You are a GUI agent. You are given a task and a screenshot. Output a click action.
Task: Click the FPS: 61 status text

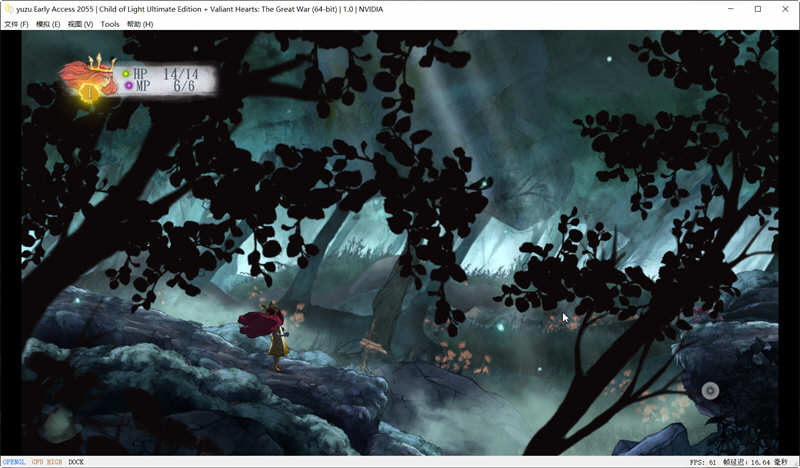point(703,462)
